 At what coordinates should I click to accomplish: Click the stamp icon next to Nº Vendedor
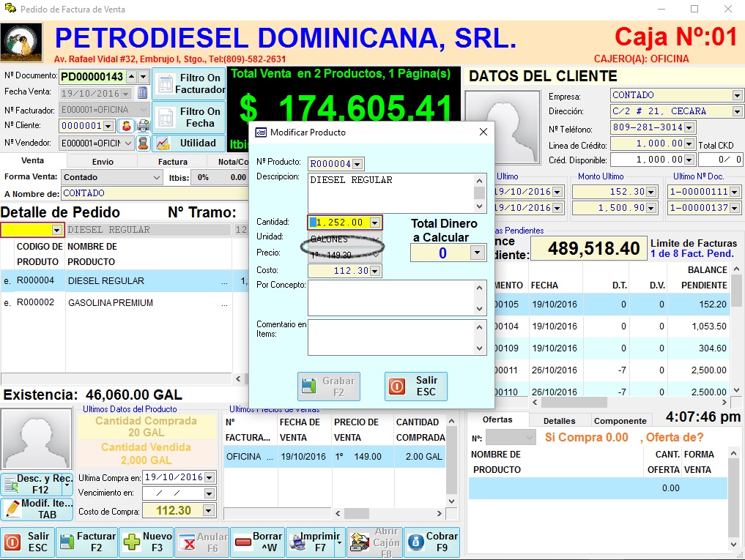[143, 143]
